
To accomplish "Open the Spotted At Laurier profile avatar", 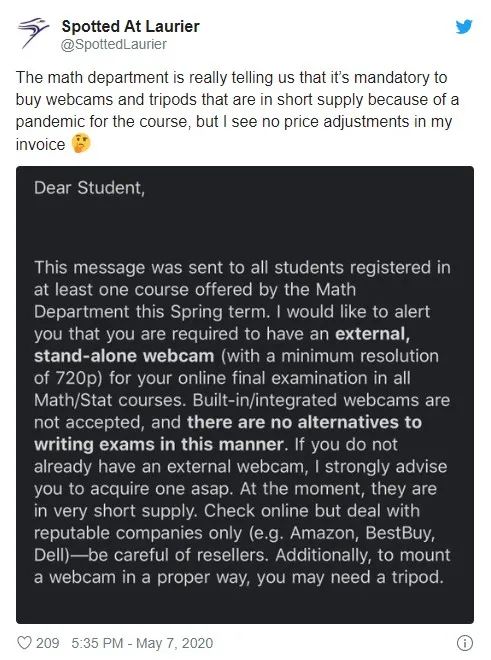I will click(x=32, y=32).
